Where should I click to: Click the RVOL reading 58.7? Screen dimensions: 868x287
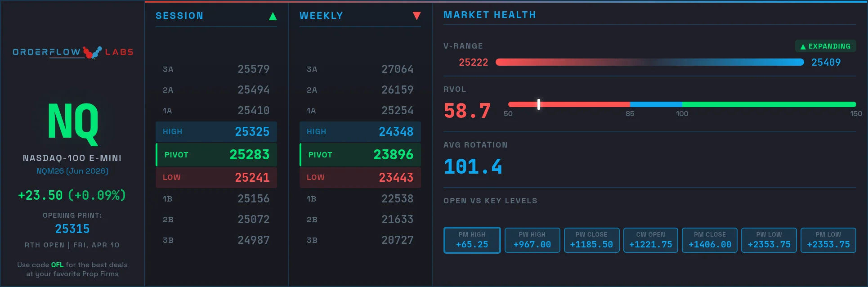[x=467, y=111]
